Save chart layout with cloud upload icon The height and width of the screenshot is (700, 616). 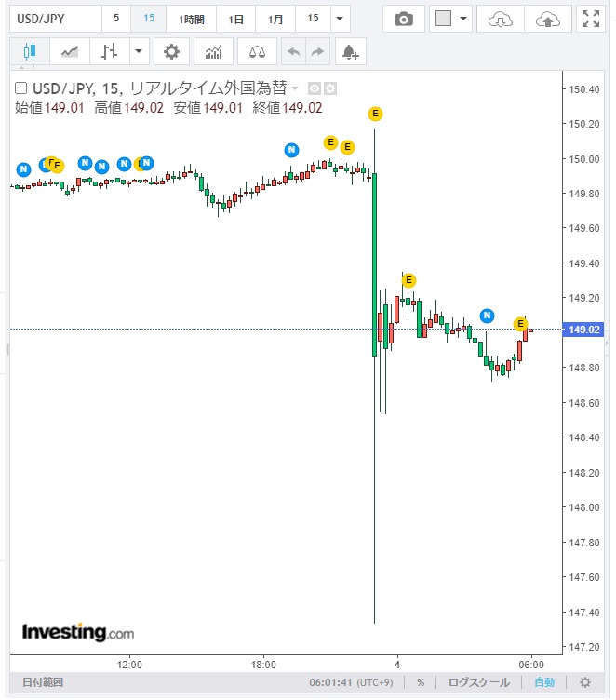point(548,20)
